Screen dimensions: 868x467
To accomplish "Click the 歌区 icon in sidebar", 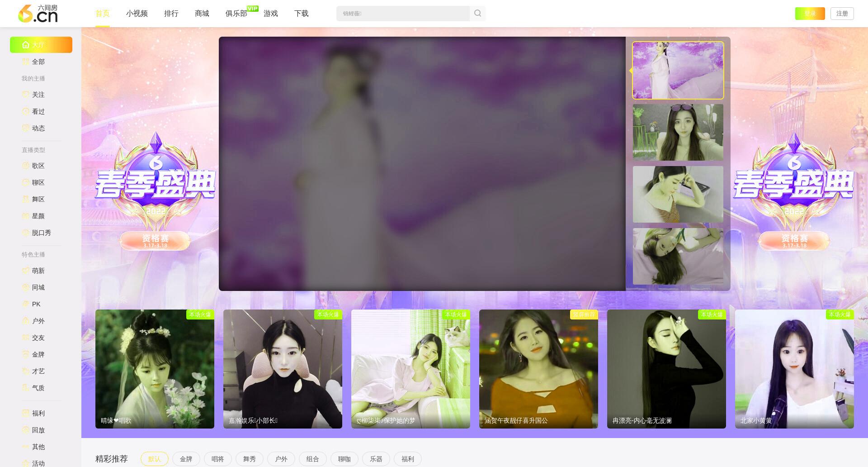I will click(x=26, y=166).
